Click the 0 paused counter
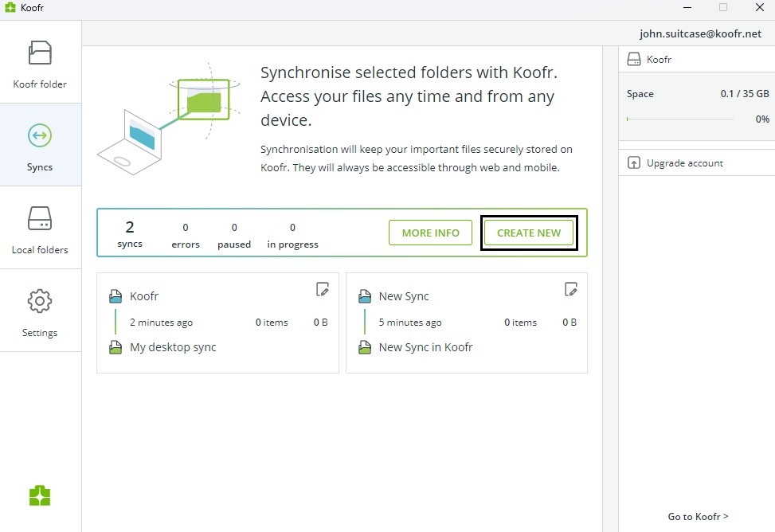This screenshot has width=775, height=532. pos(234,236)
